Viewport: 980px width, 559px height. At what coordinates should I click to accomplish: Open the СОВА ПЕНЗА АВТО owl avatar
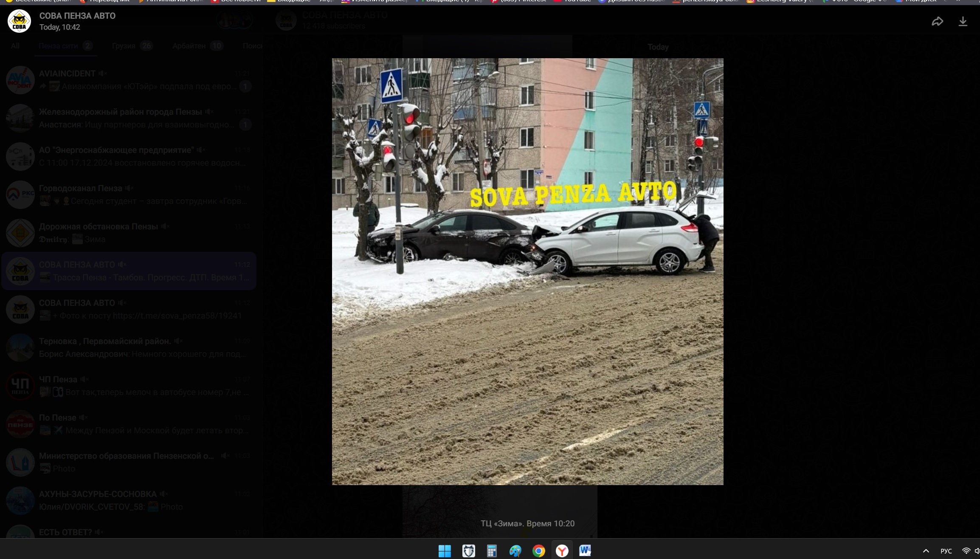point(19,21)
